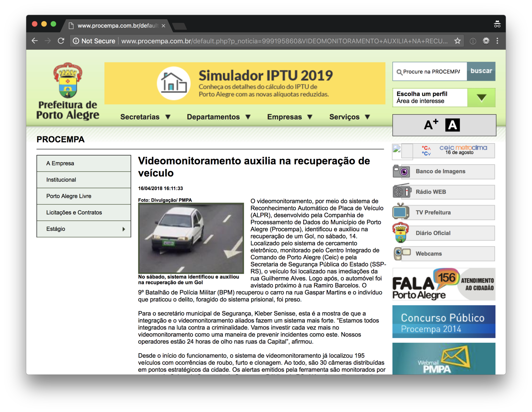Viewport: 532px width, 412px height.
Task: Select Porto Alegre Livre in side menu
Action: click(84, 196)
